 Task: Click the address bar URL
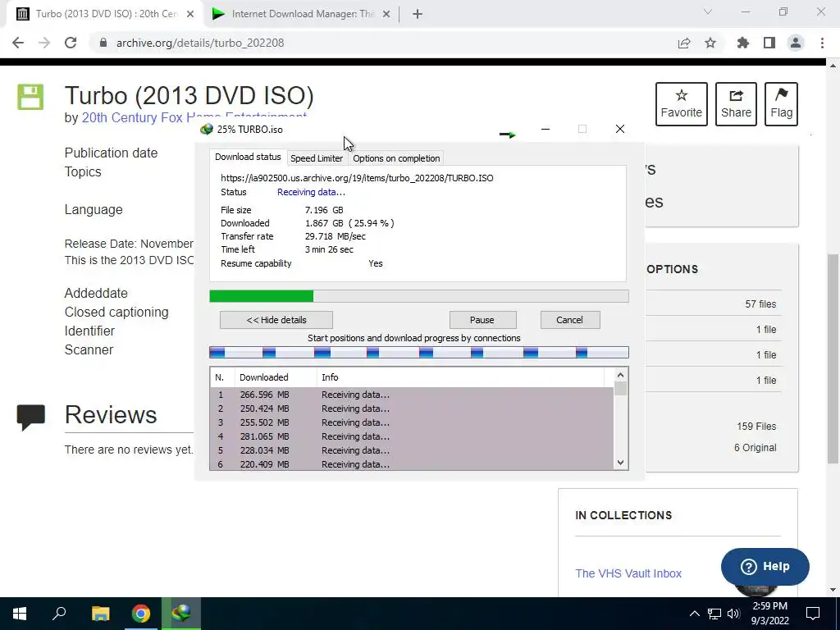tap(200, 43)
